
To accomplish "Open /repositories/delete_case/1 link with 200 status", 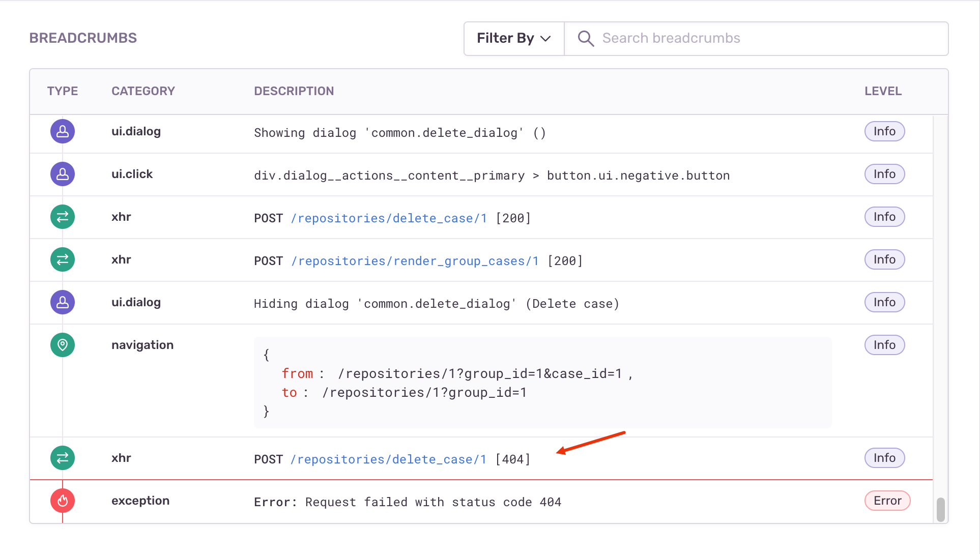I will point(389,218).
